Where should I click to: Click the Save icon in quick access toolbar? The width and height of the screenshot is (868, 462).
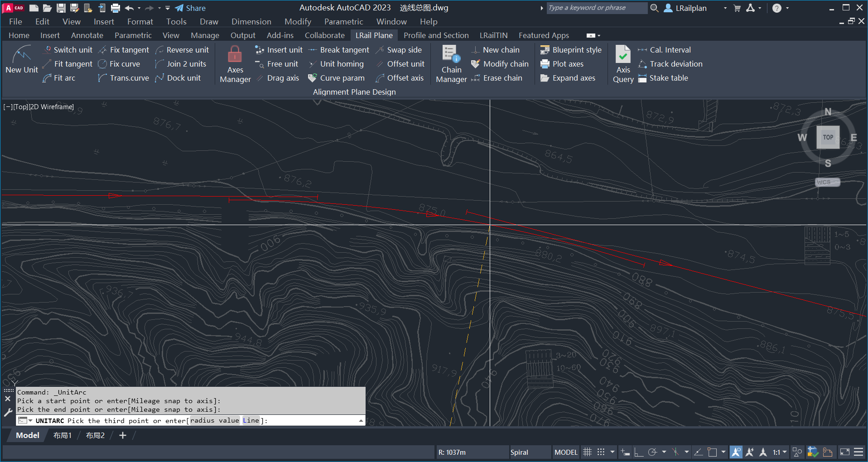[61, 8]
